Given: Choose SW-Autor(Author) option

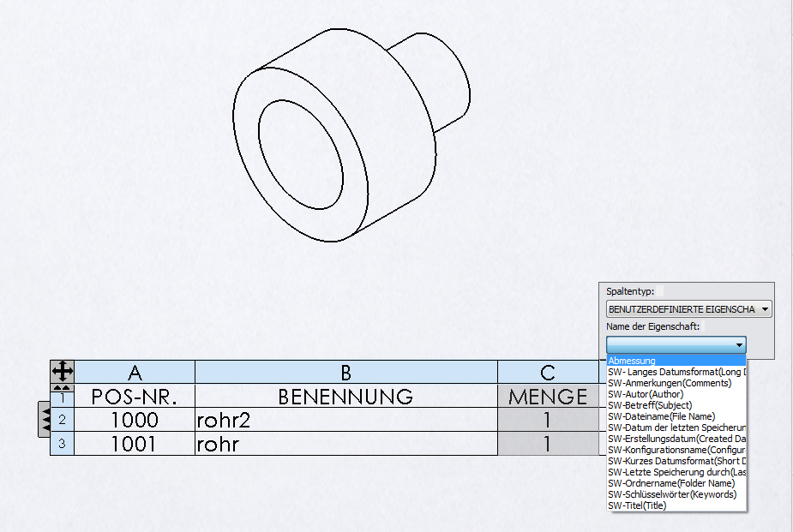Looking at the screenshot, I should click(676, 394).
